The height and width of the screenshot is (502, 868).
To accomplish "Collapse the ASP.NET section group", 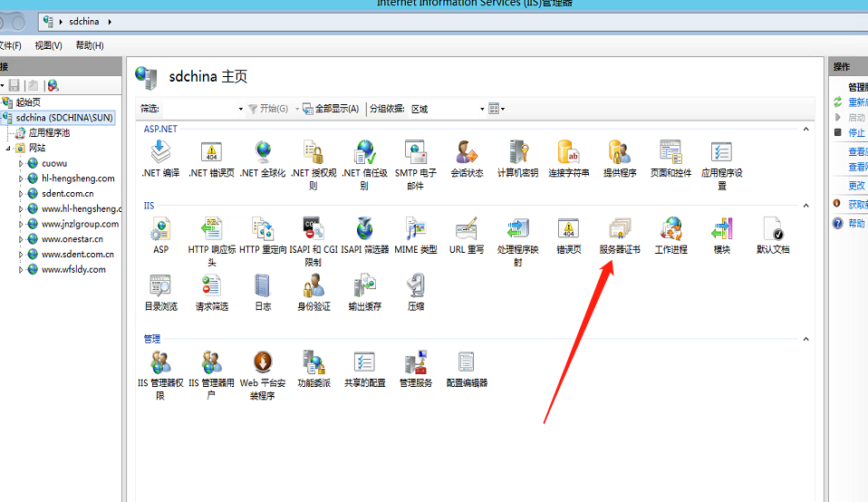I will pos(804,130).
